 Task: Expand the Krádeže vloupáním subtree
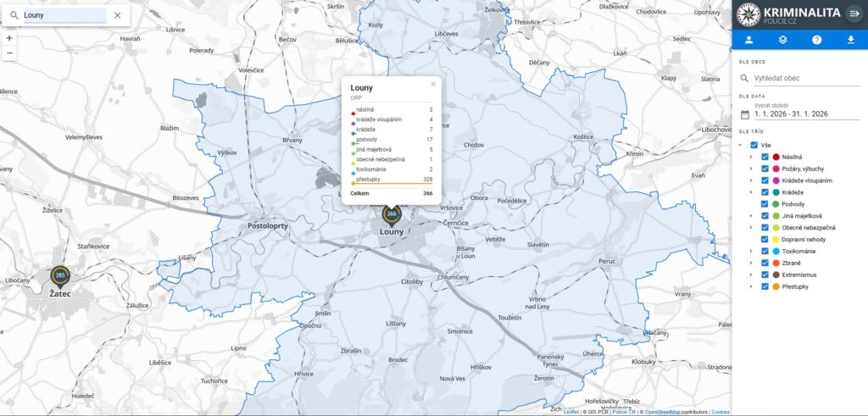point(750,181)
